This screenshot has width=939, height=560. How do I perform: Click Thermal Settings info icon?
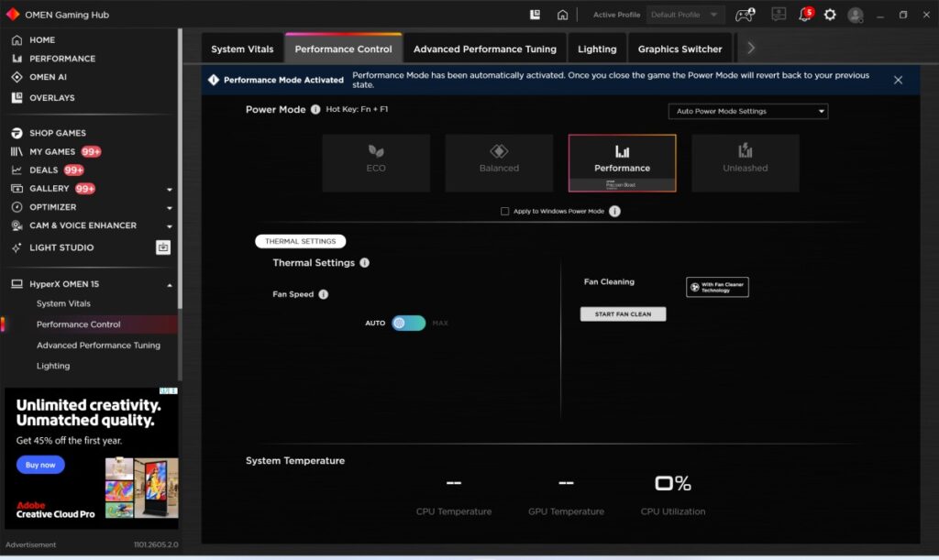(365, 263)
